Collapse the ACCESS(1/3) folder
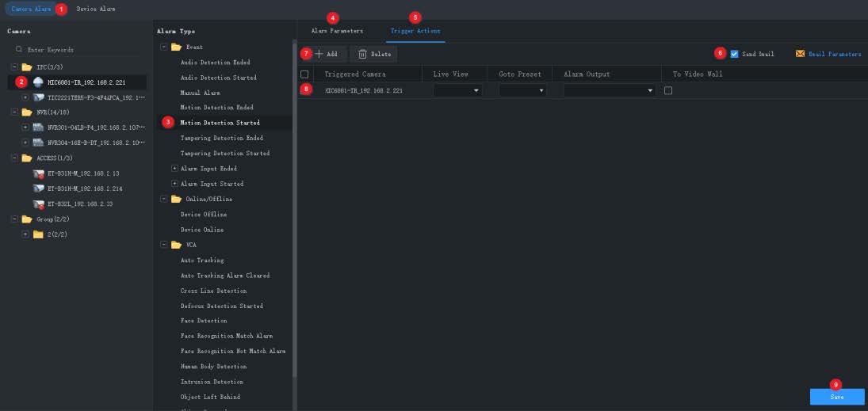The image size is (868, 411). [13, 158]
